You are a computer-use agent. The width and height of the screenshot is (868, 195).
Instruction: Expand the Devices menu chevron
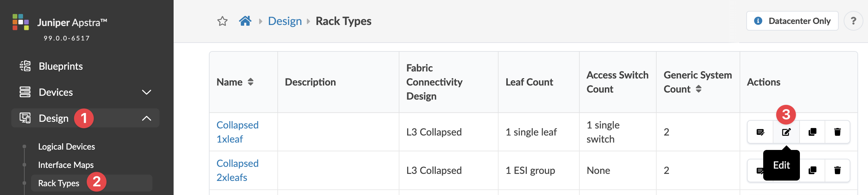point(146,92)
